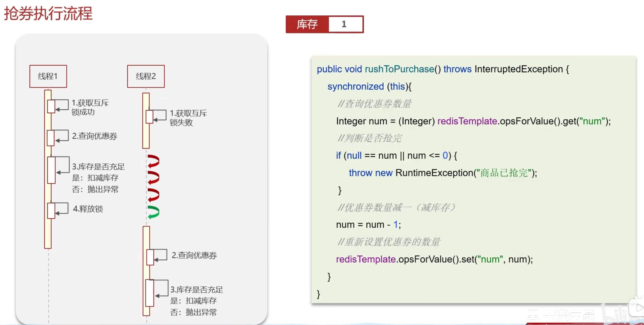The width and height of the screenshot is (644, 325).
Task: Click 线程1's 2.查询优惠券 step label
Action: tap(94, 136)
